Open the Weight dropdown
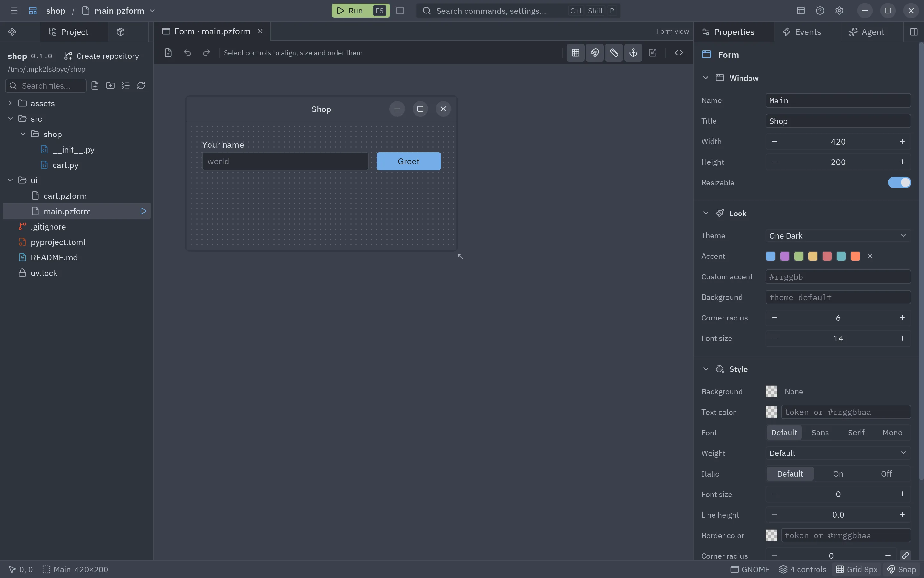 pos(838,453)
